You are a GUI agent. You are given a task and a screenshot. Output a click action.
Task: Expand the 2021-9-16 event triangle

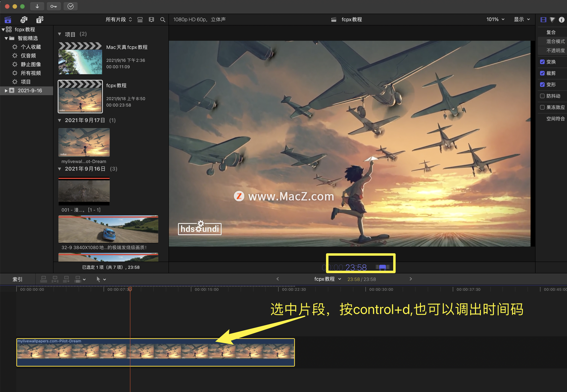(6, 91)
